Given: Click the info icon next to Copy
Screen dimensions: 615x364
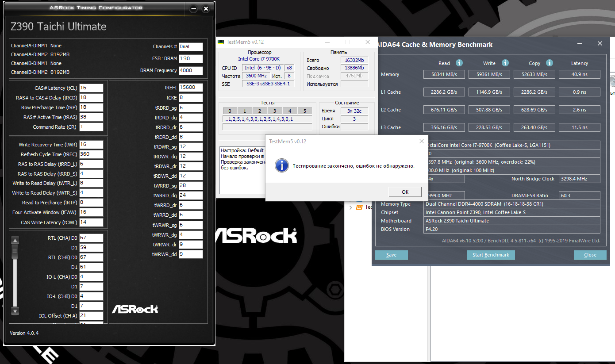Looking at the screenshot, I should pos(549,63).
